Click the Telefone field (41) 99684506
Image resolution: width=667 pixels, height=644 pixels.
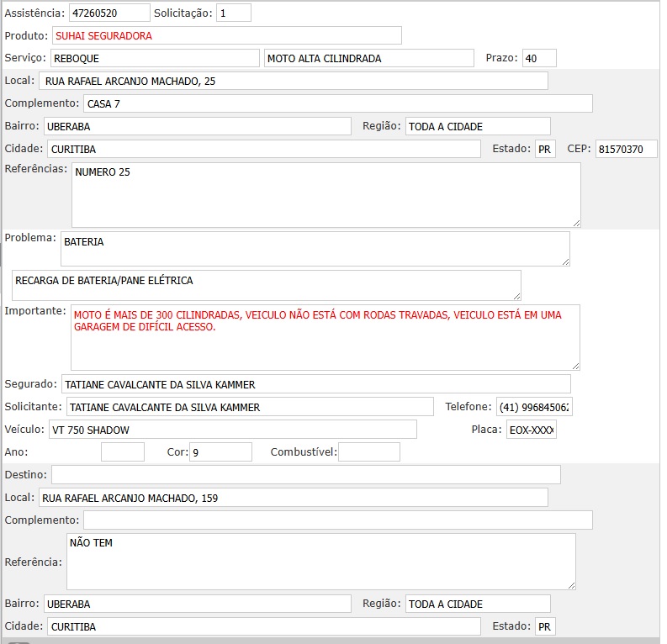[534, 407]
